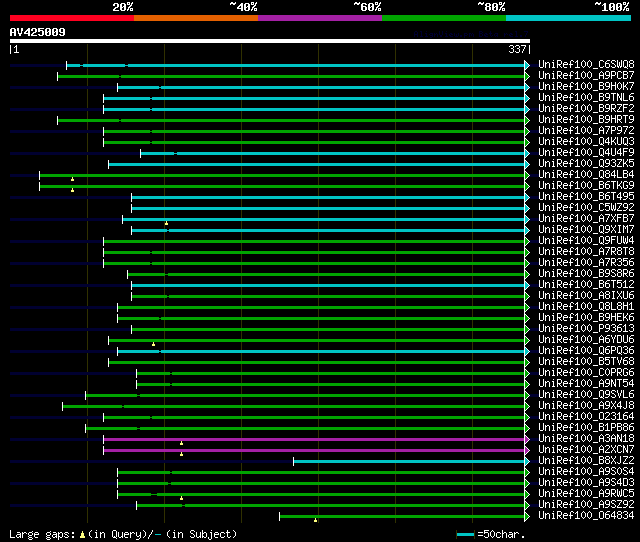Click the UniRef100_A3AN18 label

point(586,439)
